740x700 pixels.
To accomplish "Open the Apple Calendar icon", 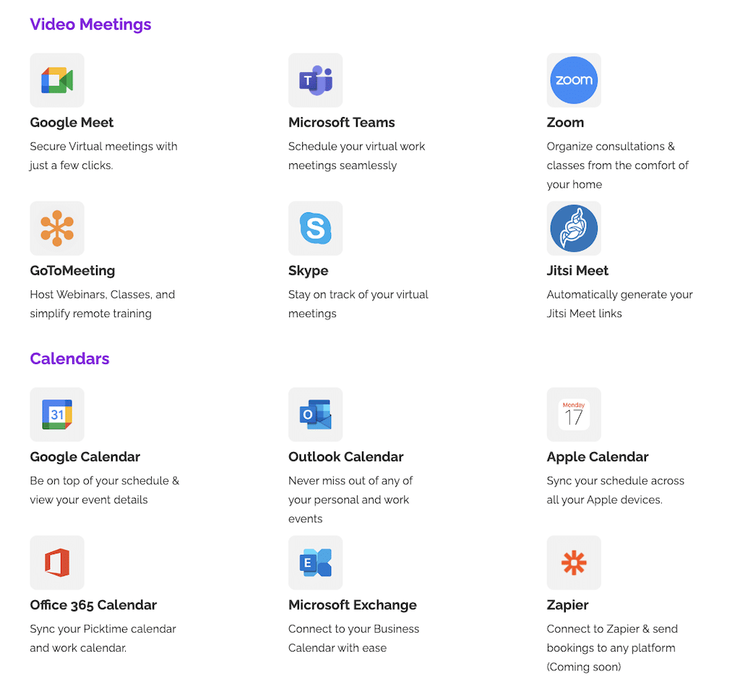I will [574, 415].
